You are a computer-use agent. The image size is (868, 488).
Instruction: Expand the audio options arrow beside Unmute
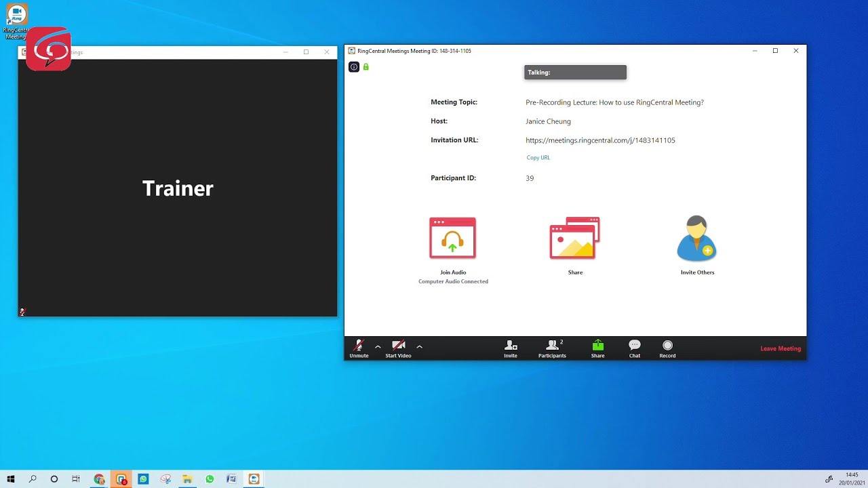[x=378, y=346]
